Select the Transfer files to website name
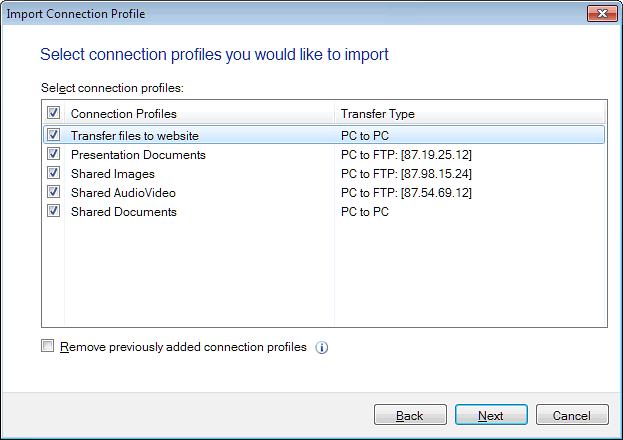Image resolution: width=623 pixels, height=440 pixels. point(134,135)
